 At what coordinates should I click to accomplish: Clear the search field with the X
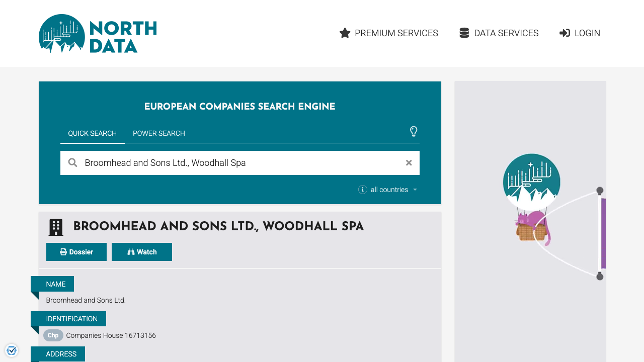[x=409, y=162]
